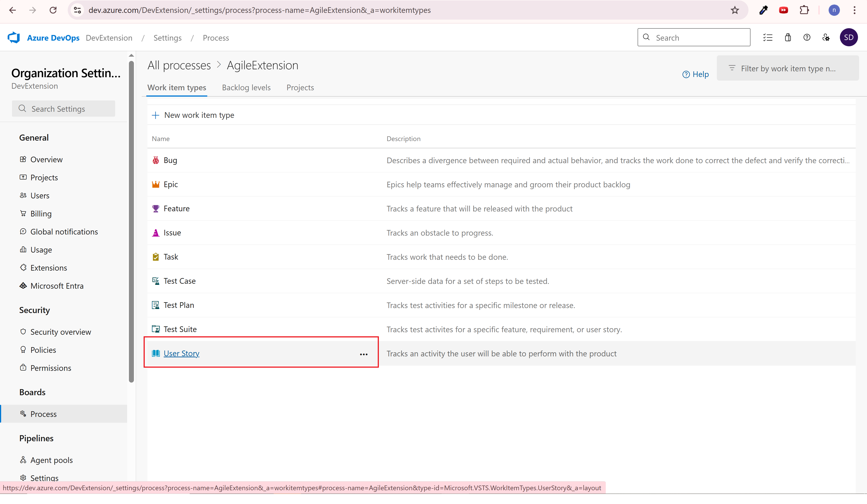Open User Story more options ellipsis
Image resolution: width=867 pixels, height=504 pixels.
[363, 354]
